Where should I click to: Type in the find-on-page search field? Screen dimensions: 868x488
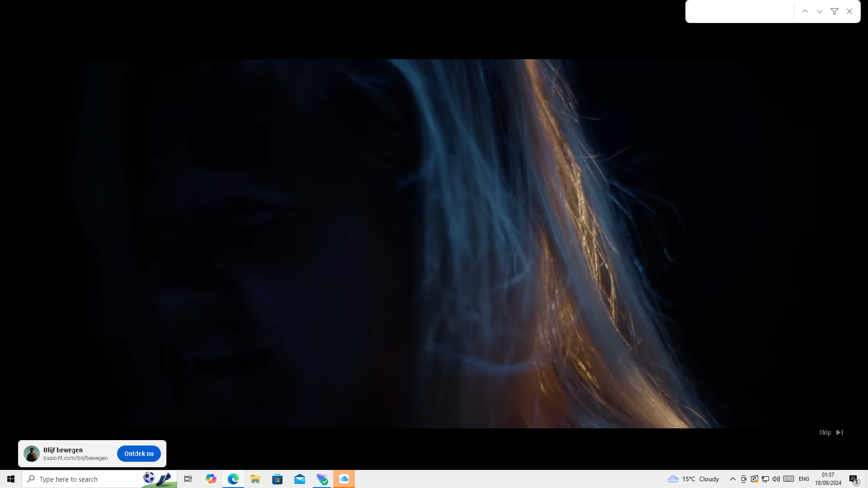click(x=740, y=12)
